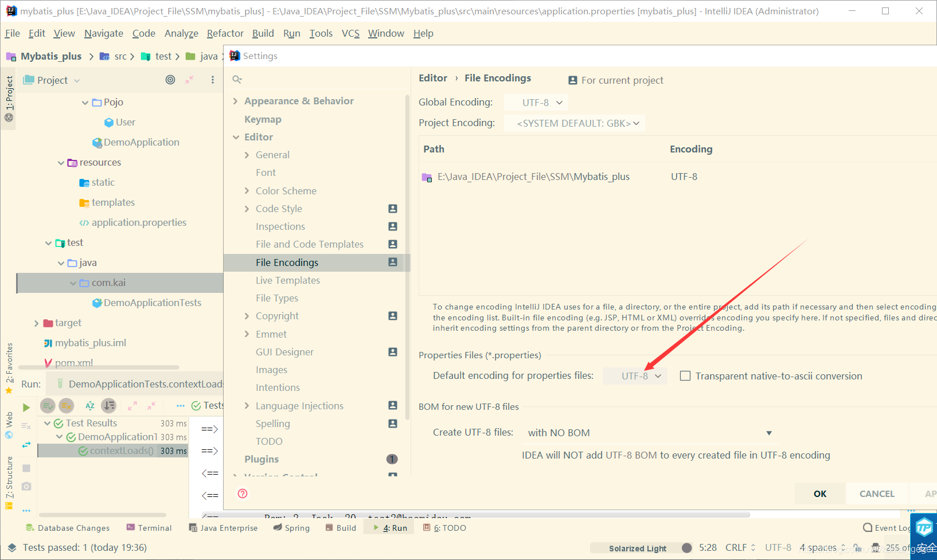Open the Project view type dropdown
The width and height of the screenshot is (937, 560).
coord(52,80)
